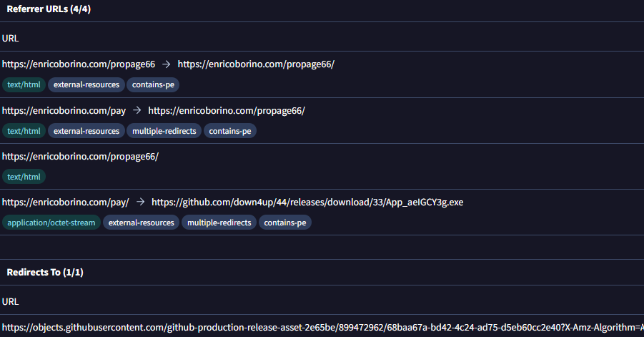Click the URL column header under Redirects To

click(x=10, y=301)
